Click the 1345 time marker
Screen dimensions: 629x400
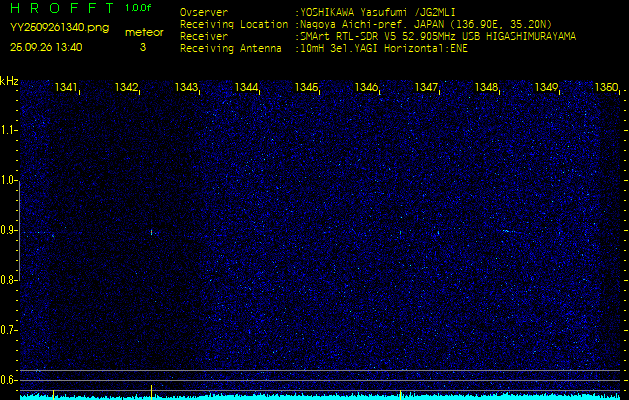tap(306, 88)
